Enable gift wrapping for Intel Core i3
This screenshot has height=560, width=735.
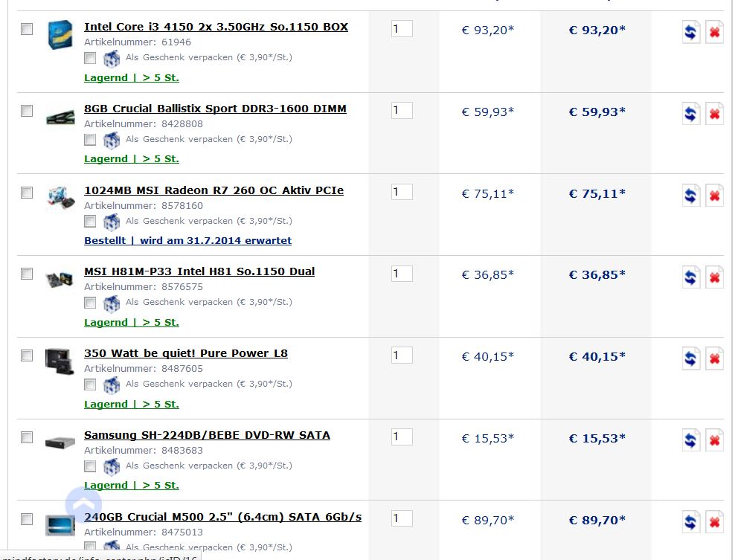tap(90, 58)
